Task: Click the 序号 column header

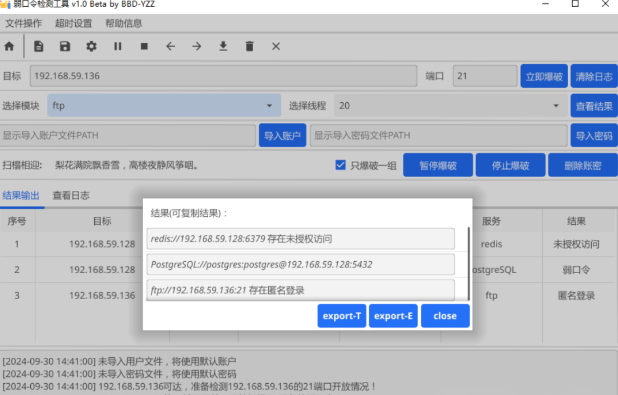Action: 17,221
